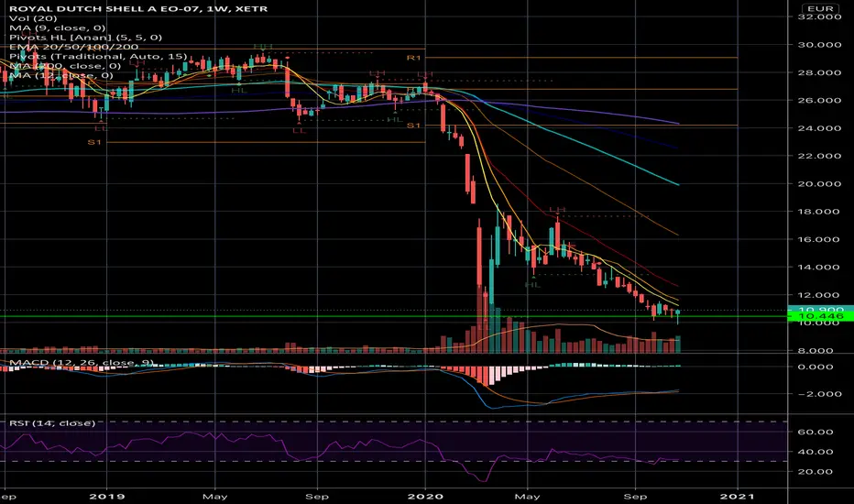Image resolution: width=854 pixels, height=504 pixels.
Task: Click the 30.000 price axis label
Action: click(x=820, y=45)
